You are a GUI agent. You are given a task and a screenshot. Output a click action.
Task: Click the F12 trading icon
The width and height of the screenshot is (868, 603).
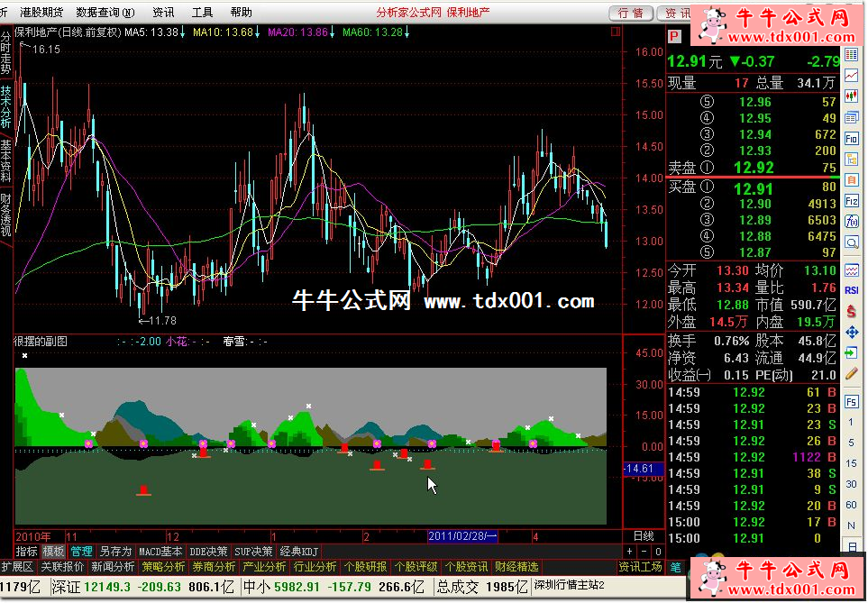(x=852, y=201)
